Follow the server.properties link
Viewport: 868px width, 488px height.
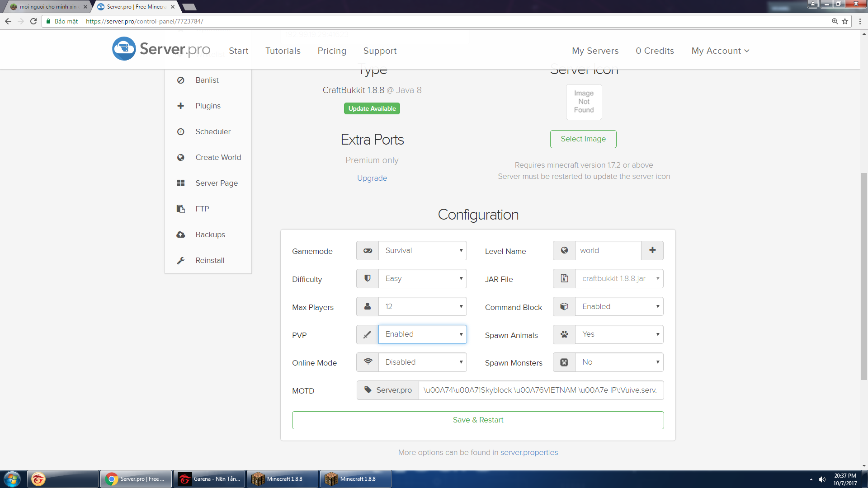click(529, 452)
